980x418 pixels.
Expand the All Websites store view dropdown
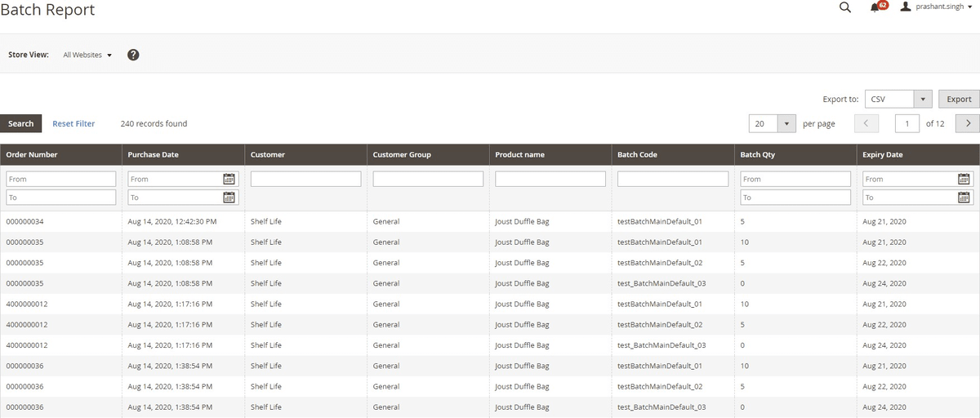pos(87,55)
